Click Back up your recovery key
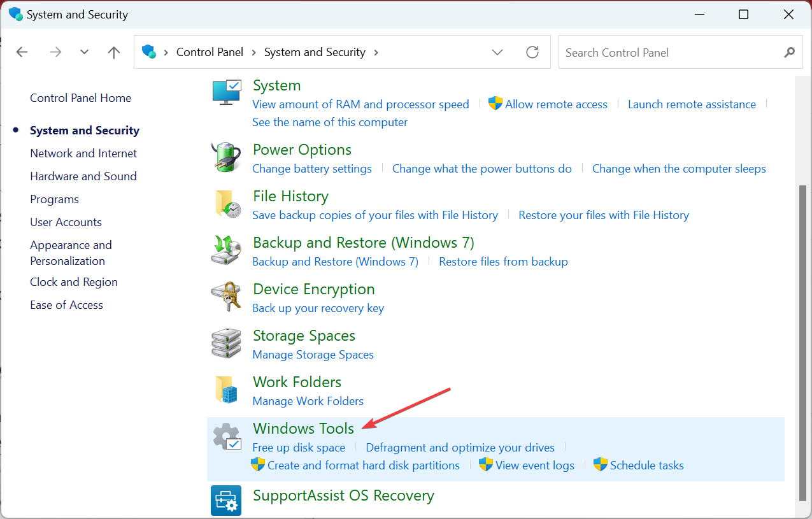Viewport: 812px width, 519px height. pyautogui.click(x=318, y=308)
